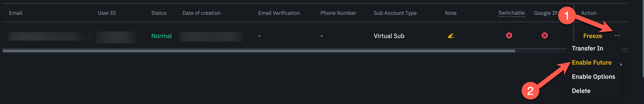Click the User ID column header

(107, 13)
